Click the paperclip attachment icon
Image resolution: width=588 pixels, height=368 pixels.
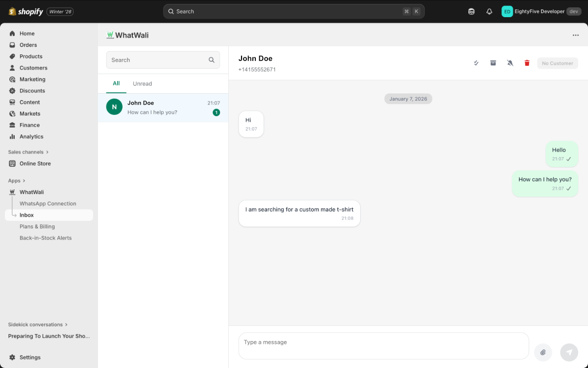point(543,352)
